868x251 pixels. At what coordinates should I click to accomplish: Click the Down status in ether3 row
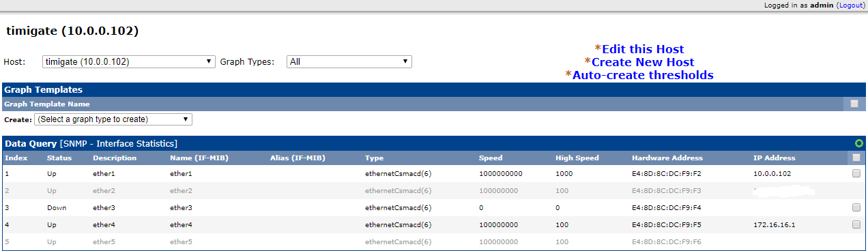pos(57,207)
